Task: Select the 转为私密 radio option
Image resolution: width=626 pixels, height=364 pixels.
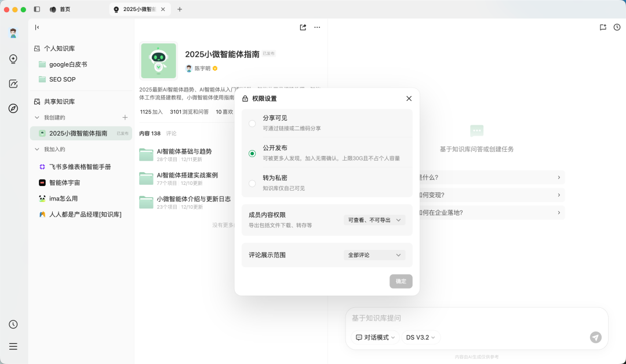Action: (x=252, y=183)
